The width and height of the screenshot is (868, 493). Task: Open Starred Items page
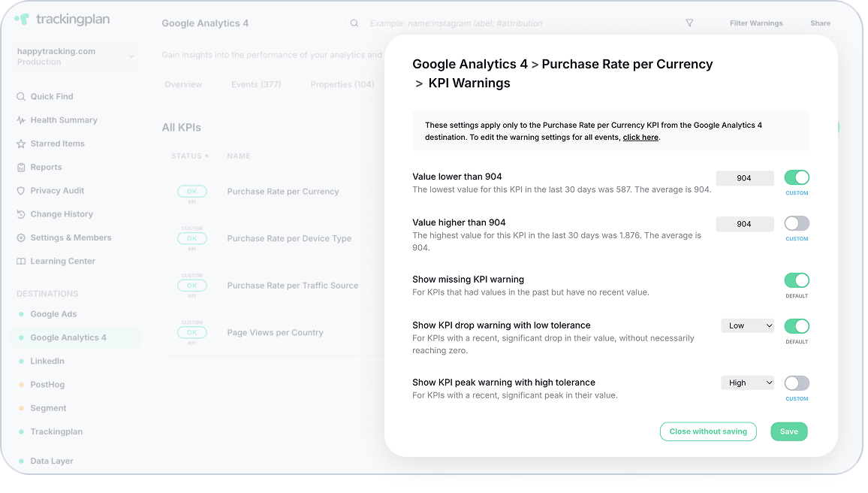(x=58, y=144)
